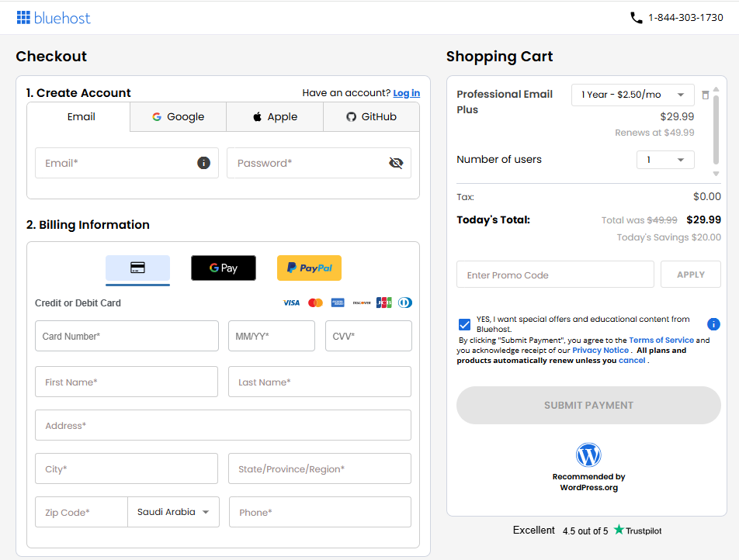This screenshot has width=739, height=560.
Task: Switch to Google sign-up tab
Action: pos(179,117)
